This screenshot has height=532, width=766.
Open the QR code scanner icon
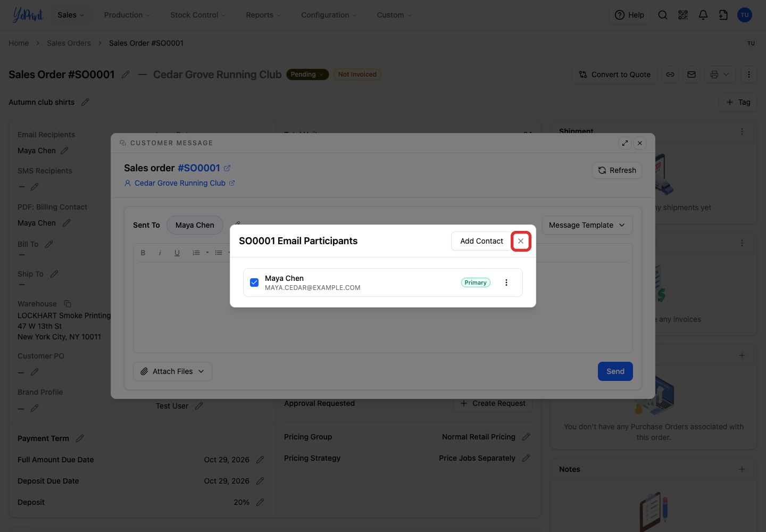(x=683, y=15)
